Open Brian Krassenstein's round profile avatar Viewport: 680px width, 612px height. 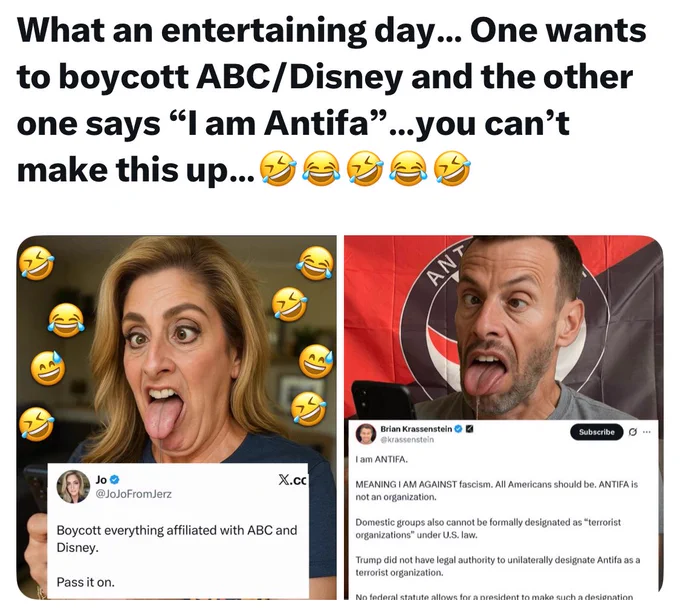coord(366,434)
